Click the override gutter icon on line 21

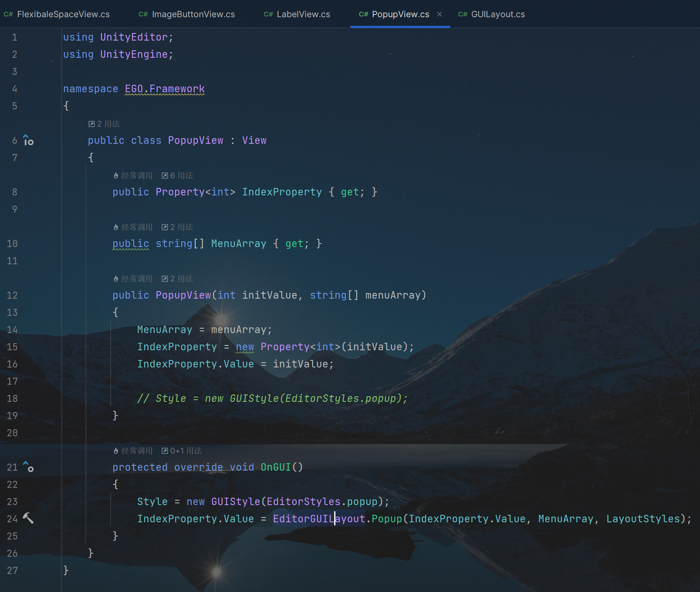tap(28, 467)
